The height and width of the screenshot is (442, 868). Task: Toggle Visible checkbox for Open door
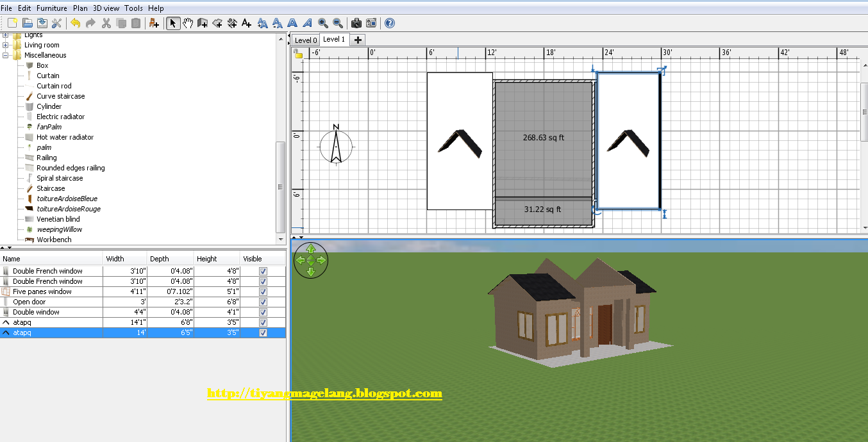click(263, 302)
